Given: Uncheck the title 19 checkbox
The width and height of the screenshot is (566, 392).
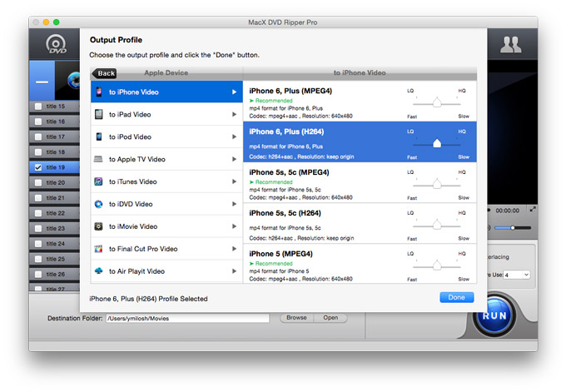Looking at the screenshot, I should click(38, 167).
